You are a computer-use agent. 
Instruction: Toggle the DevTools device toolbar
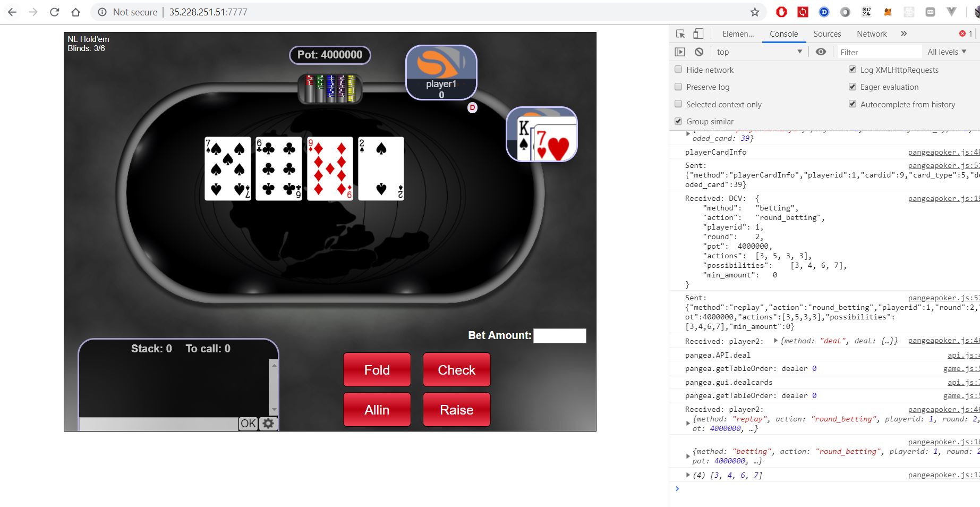[698, 34]
